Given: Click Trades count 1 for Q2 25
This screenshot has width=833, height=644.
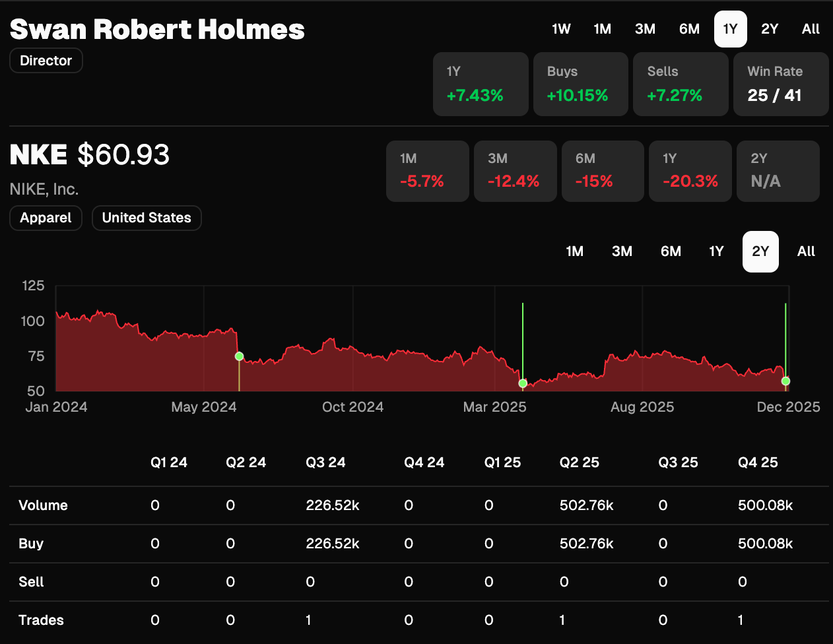Looking at the screenshot, I should pyautogui.click(x=562, y=620).
